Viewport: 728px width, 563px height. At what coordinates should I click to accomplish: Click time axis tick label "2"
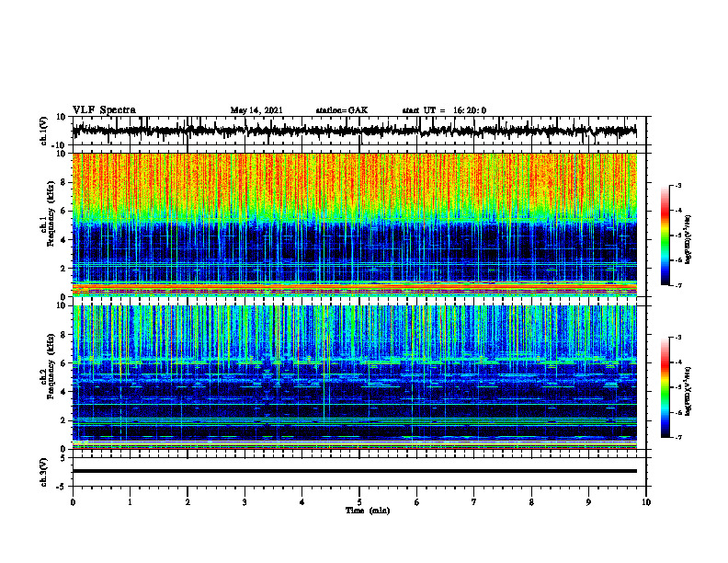coord(188,502)
